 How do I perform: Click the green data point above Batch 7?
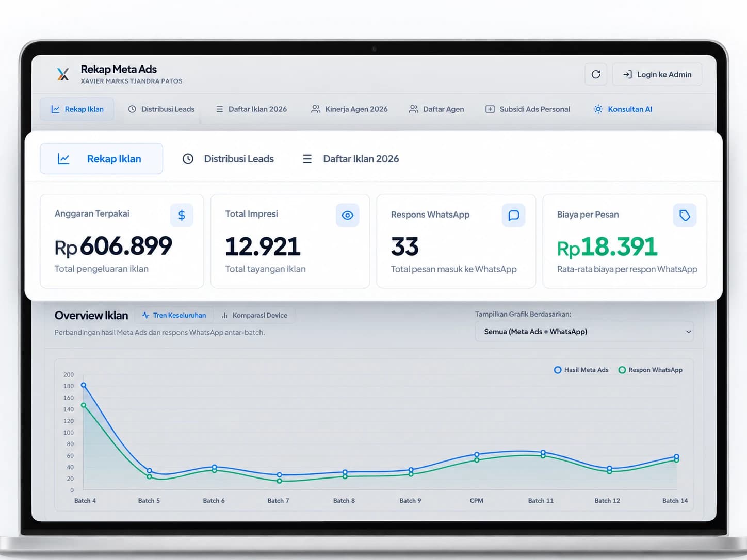point(279,481)
